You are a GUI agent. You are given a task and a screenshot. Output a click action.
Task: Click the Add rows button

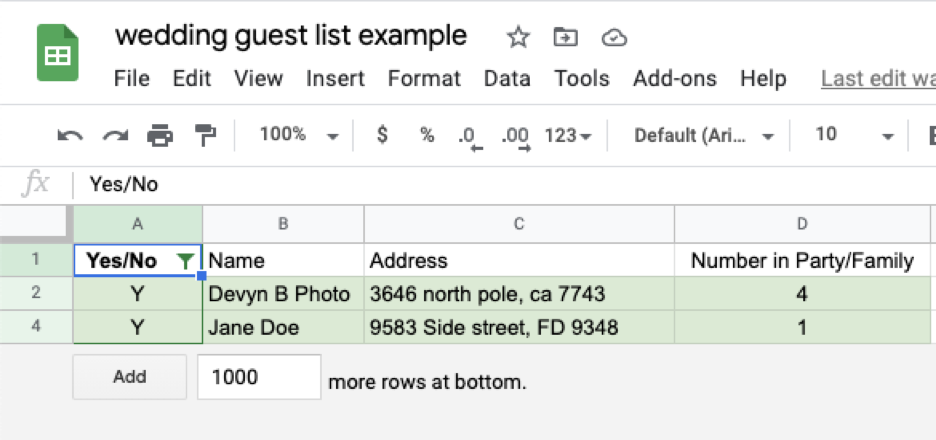pos(130,377)
